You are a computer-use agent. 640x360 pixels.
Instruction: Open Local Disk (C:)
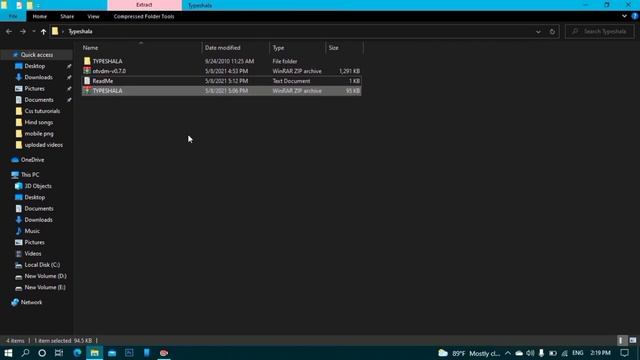[42, 265]
